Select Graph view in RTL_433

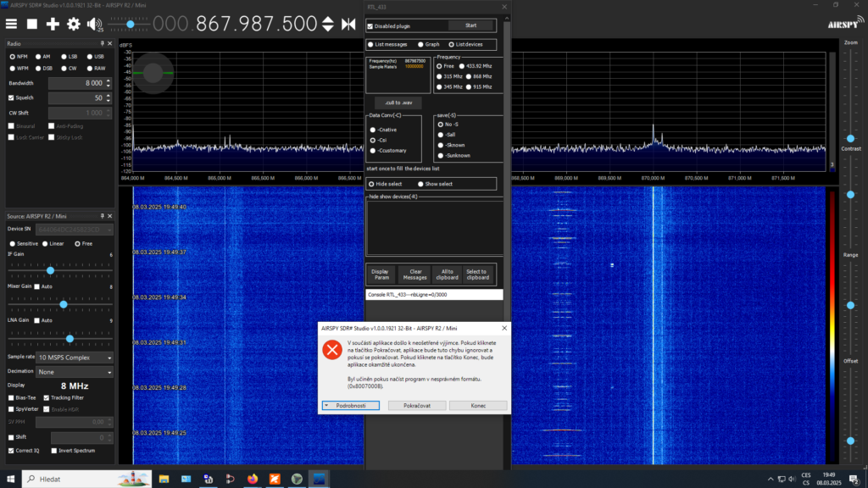(420, 44)
